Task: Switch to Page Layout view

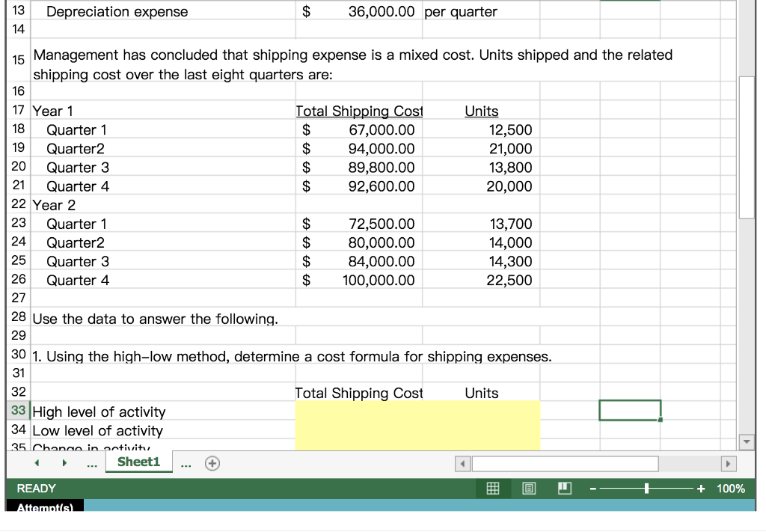Action: click(x=528, y=488)
